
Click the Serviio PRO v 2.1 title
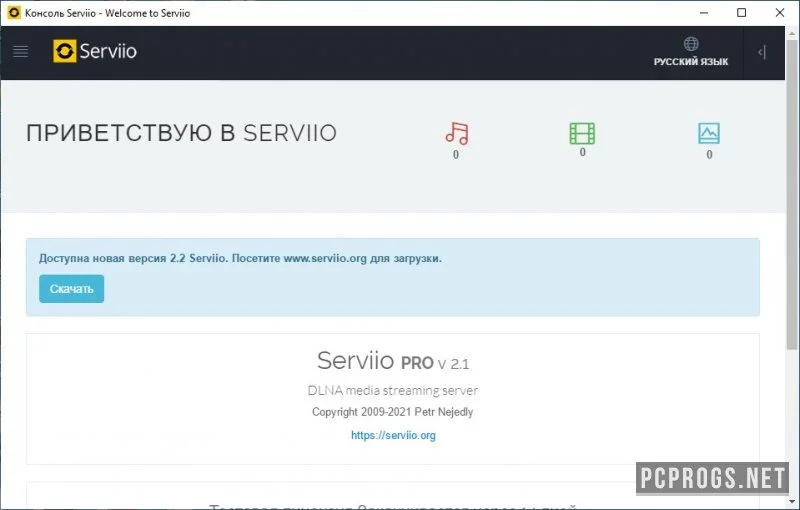[393, 361]
